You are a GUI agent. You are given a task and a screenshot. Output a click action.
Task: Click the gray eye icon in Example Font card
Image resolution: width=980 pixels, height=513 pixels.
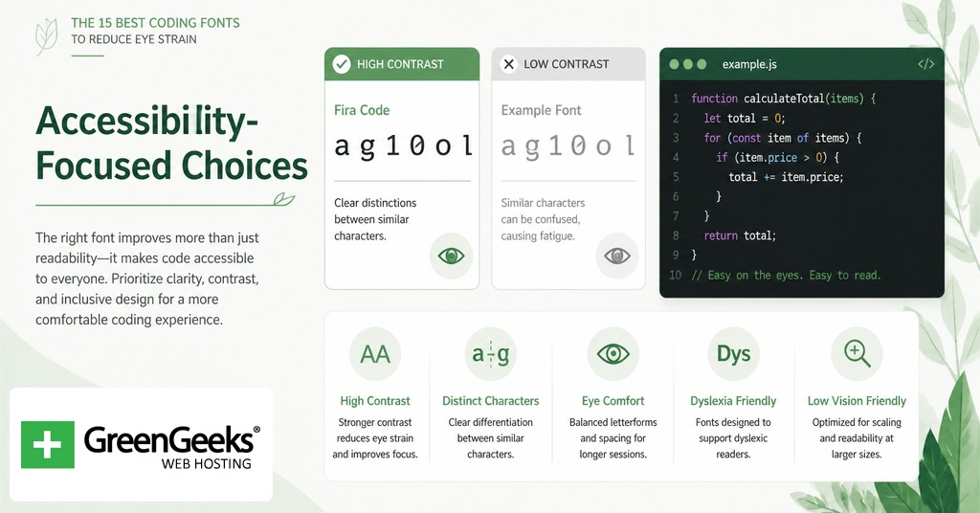(x=617, y=256)
